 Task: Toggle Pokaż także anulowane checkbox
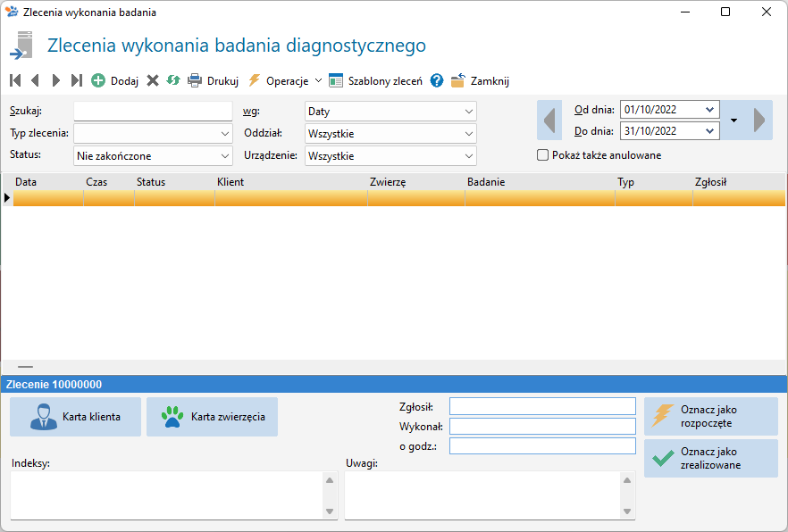[543, 155]
